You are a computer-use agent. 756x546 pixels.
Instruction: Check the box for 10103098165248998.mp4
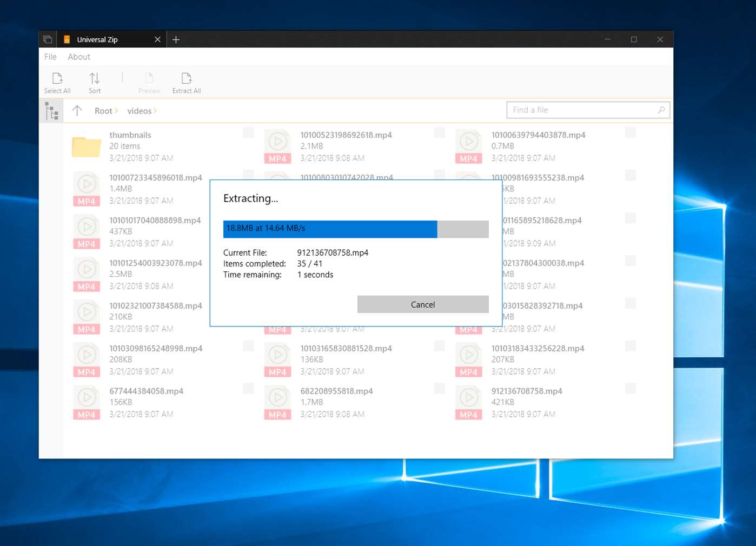[249, 346]
